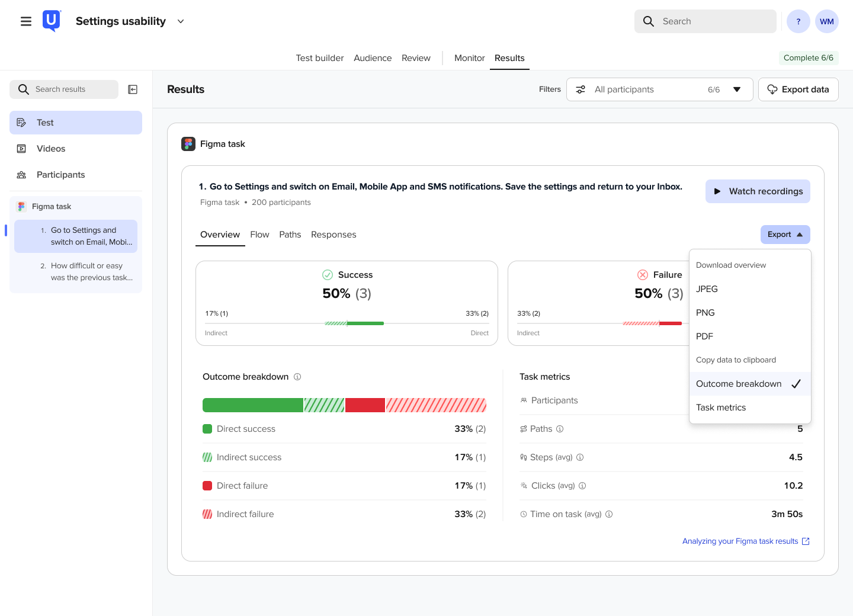Go to the Test builder tab
853x616 pixels.
pos(320,58)
